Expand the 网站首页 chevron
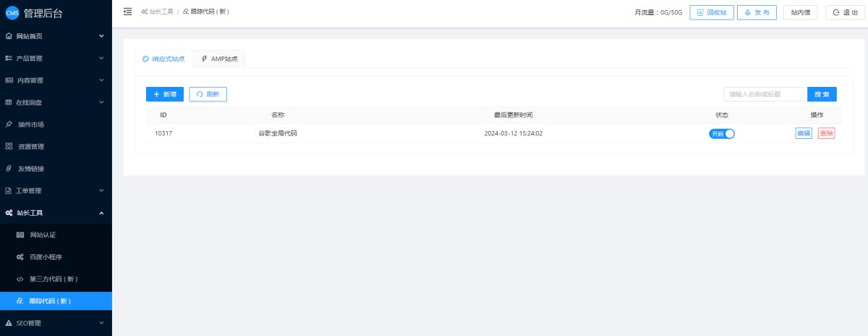This screenshot has width=868, height=336. (x=101, y=35)
